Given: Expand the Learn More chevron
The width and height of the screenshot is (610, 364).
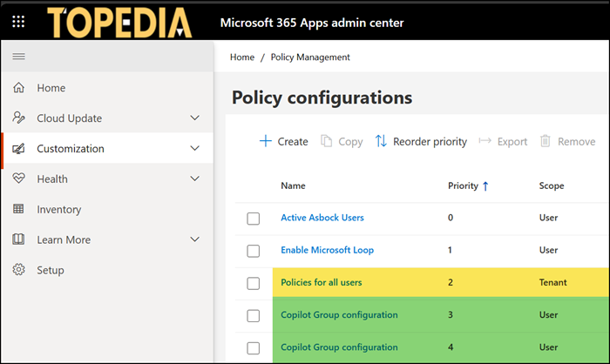Looking at the screenshot, I should [x=195, y=239].
